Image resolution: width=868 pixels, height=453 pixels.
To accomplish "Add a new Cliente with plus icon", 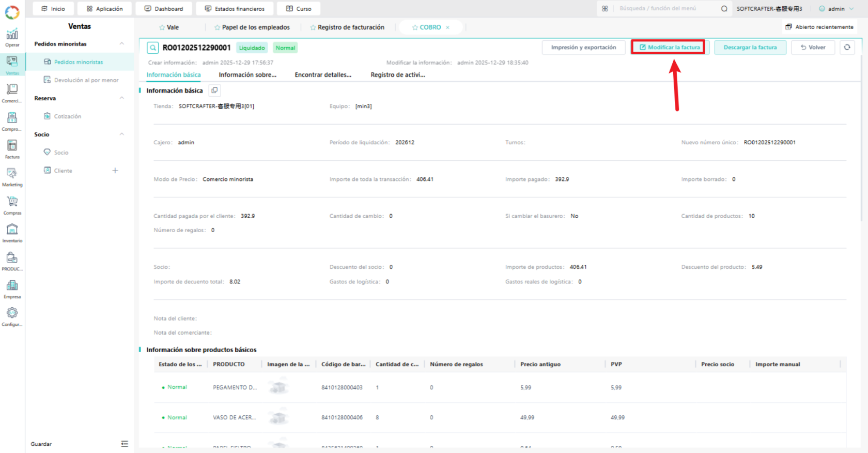I will [115, 171].
